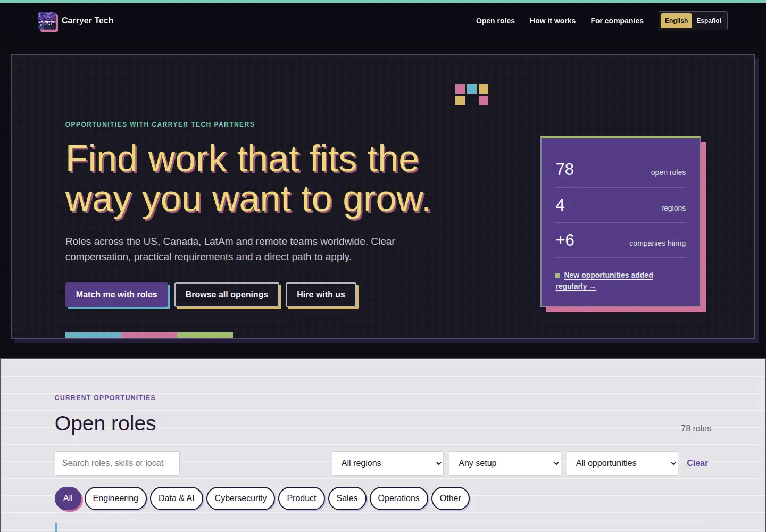766x532 pixels.
Task: Click Hire with us button
Action: point(321,294)
